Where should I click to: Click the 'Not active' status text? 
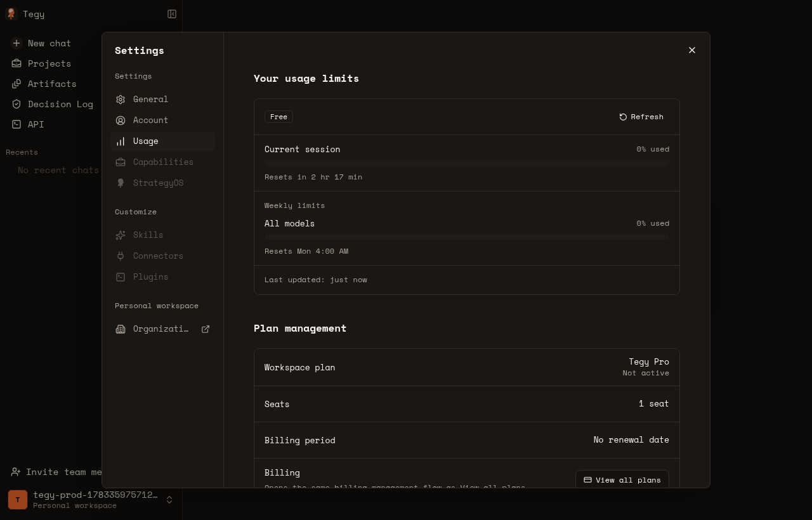click(646, 373)
